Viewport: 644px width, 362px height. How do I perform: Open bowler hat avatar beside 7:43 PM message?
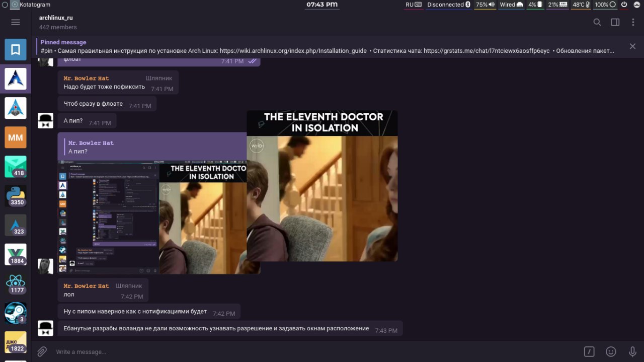[x=45, y=328]
